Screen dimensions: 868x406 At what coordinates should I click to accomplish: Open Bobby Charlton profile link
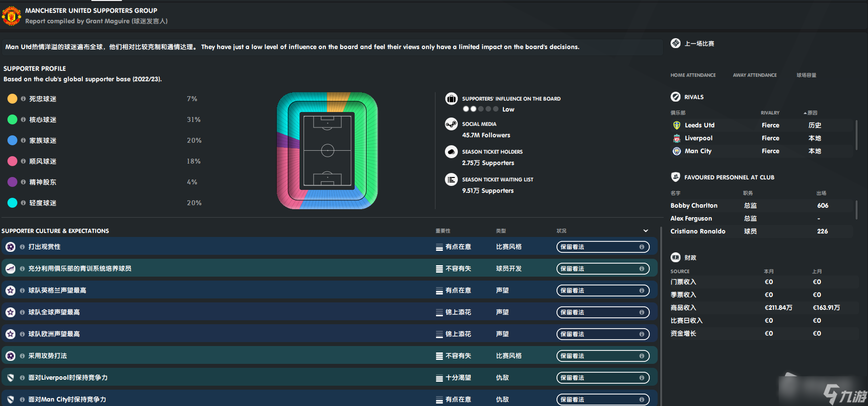[694, 206]
